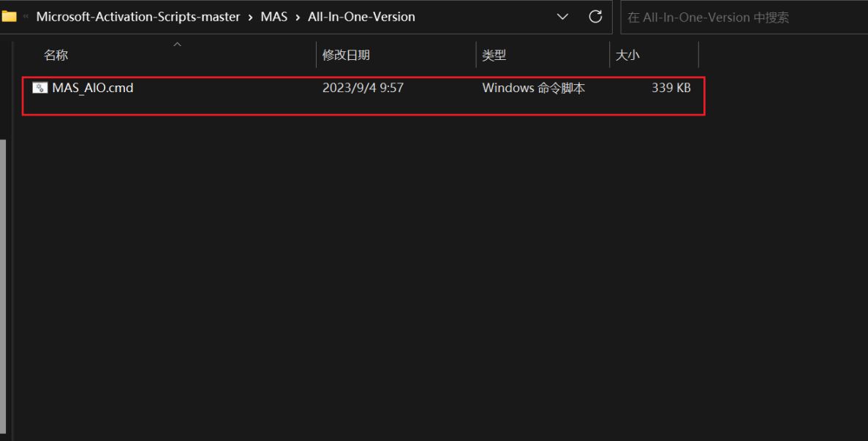Expand chevron after Microsoft-Activation-Scripts-master breadcrumb

(x=250, y=17)
